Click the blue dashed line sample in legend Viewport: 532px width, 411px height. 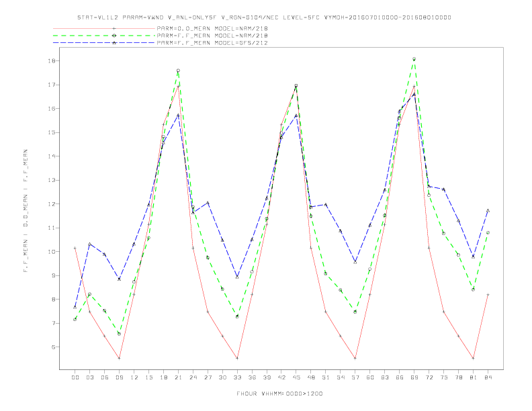point(104,43)
